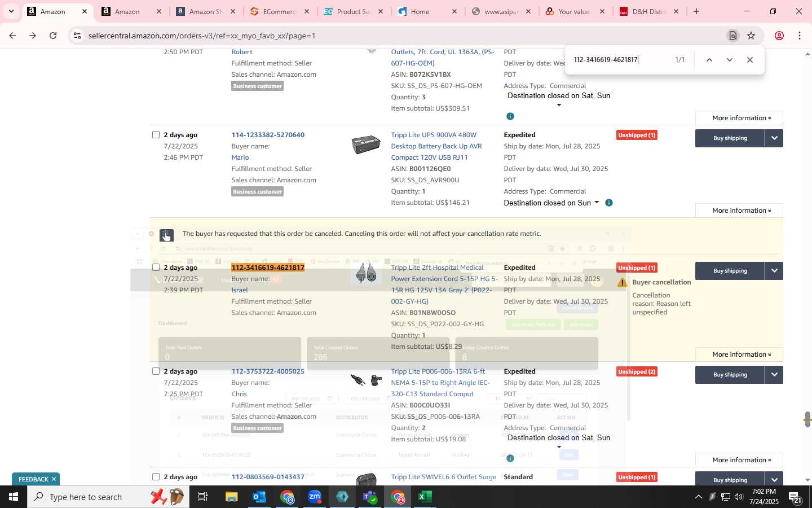Image resolution: width=812 pixels, height=508 pixels.
Task: Open the P006-006-13RA cord product thumbnail
Action: pos(366,380)
